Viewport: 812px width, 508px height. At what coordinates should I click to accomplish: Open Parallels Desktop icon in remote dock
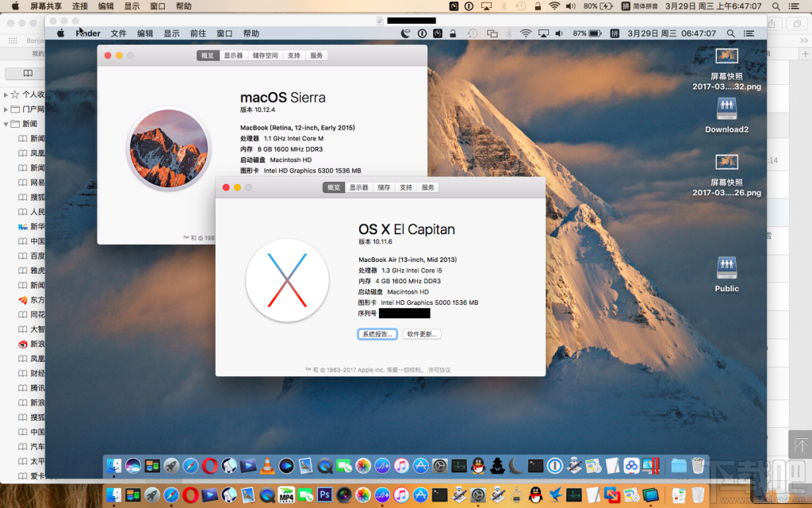click(650, 466)
